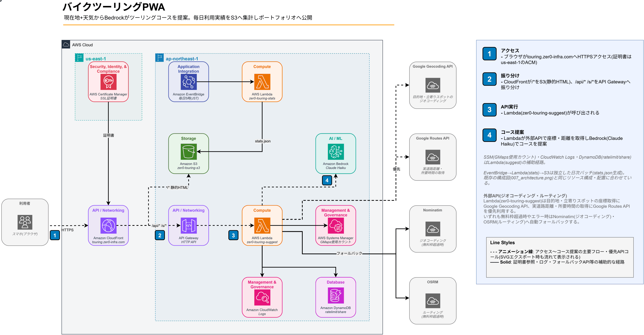Click the "コース提案" step heading in legend
Screen dimensions: 644x335
[x=512, y=132]
